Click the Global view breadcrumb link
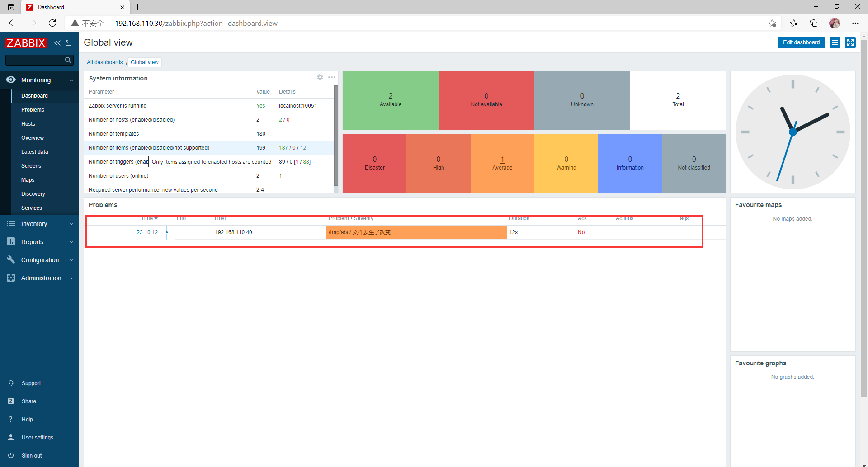Viewport: 868px width, 467px height. (x=145, y=62)
